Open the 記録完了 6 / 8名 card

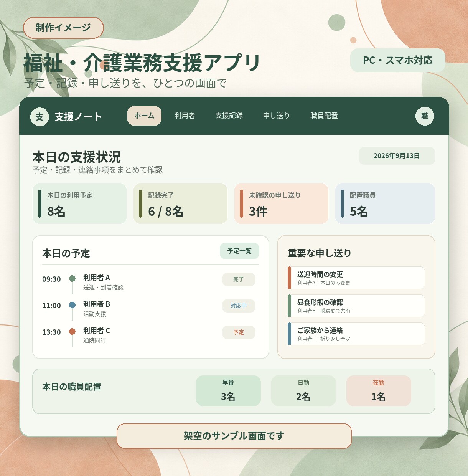[x=181, y=203]
